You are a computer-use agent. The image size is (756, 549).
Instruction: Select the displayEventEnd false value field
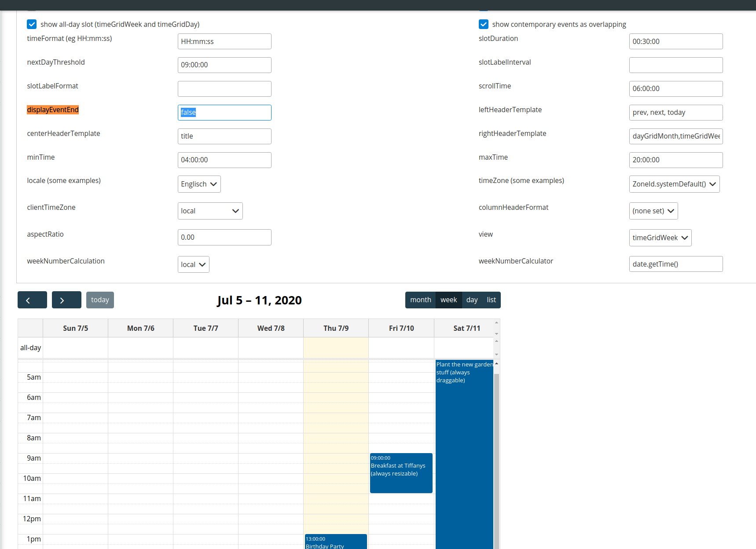pos(224,113)
